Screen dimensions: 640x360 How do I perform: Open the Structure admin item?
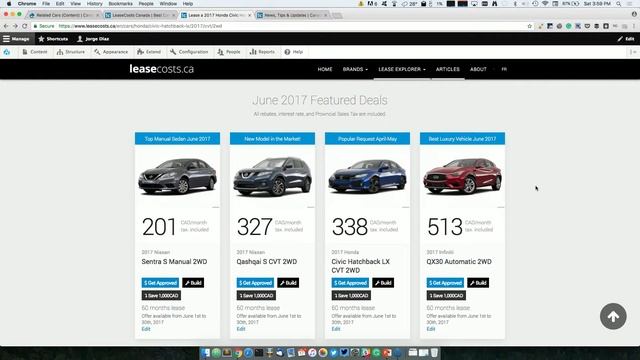[x=71, y=52]
